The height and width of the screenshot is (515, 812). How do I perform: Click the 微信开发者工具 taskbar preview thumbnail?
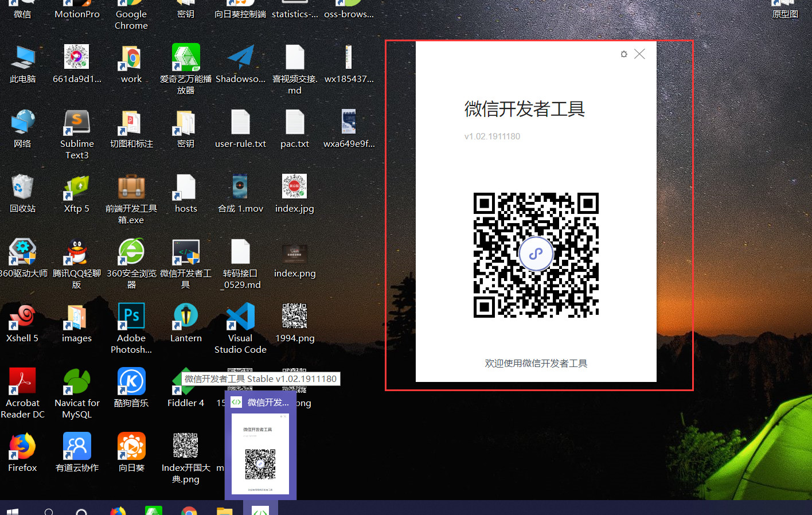tap(260, 454)
